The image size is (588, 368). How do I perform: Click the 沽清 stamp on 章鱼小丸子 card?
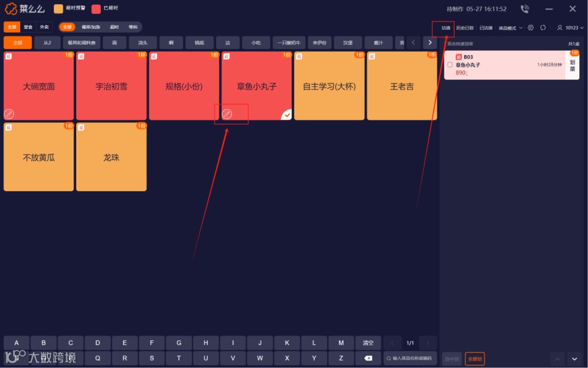click(x=227, y=114)
